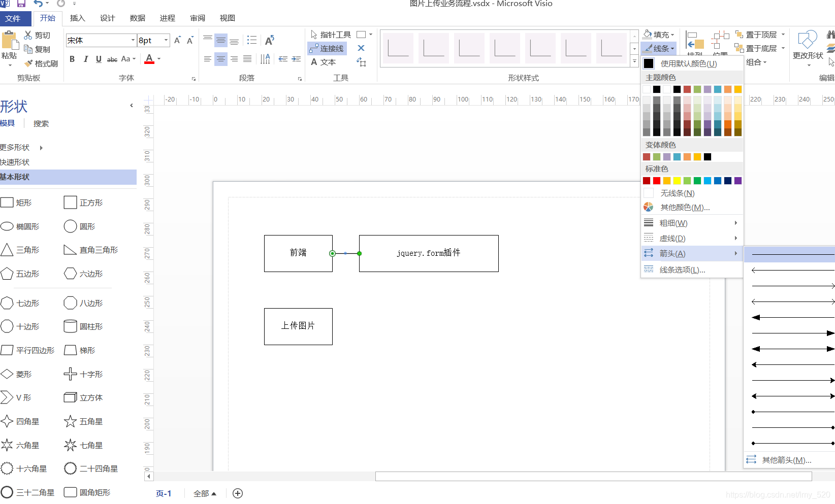Select the Pointer Tool (指针工具)
This screenshot has height=504, width=835.
[331, 35]
